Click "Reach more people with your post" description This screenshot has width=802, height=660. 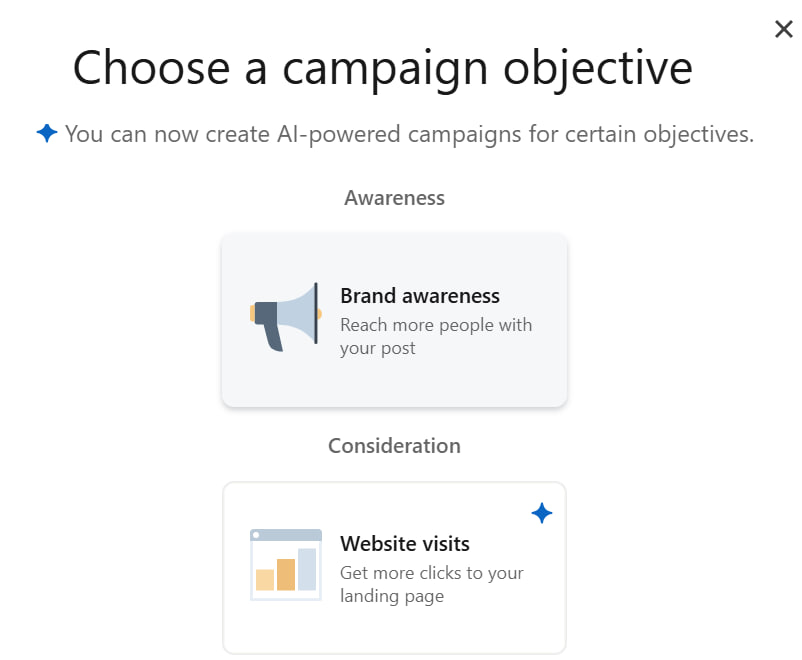pos(436,336)
